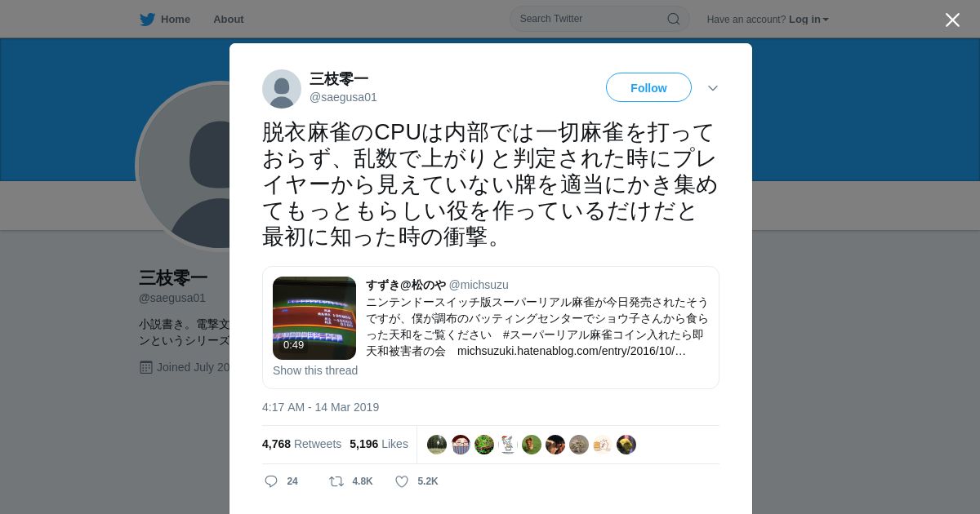Click Show this thread link
Image resolution: width=980 pixels, height=514 pixels.
point(315,370)
